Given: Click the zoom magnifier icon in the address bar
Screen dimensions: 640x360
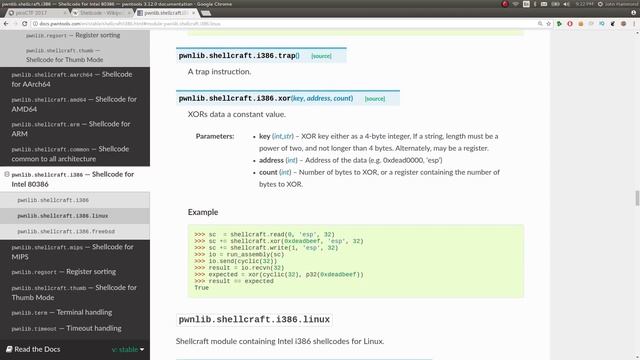Looking at the screenshot, I should click(x=540, y=24).
